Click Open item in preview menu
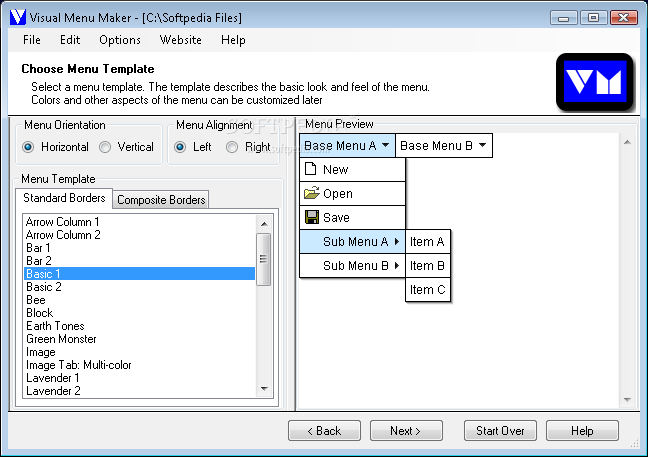 click(x=353, y=193)
